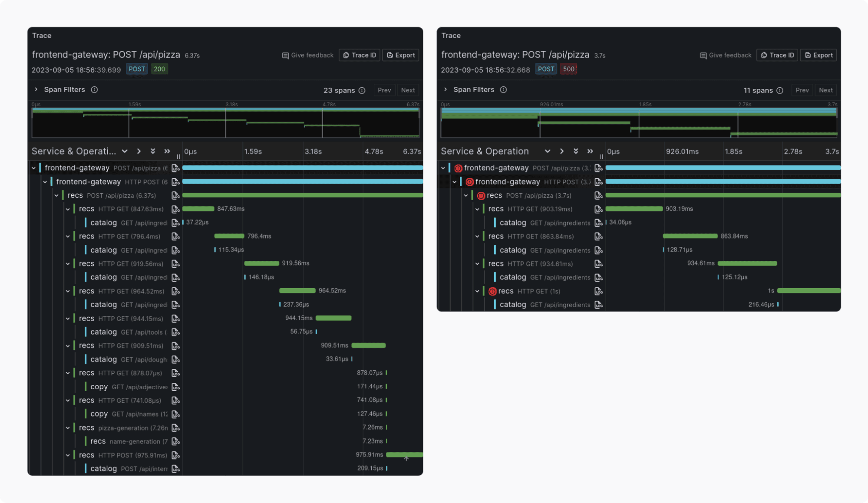Open logs icon for left recs HTTP GET (964.52ms)
The image size is (868, 503).
click(x=175, y=291)
